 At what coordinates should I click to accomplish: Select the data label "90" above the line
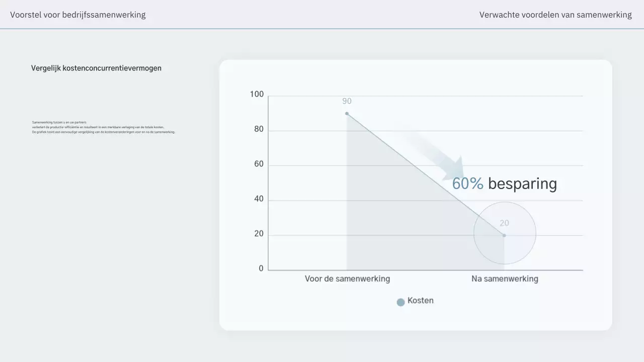(347, 101)
